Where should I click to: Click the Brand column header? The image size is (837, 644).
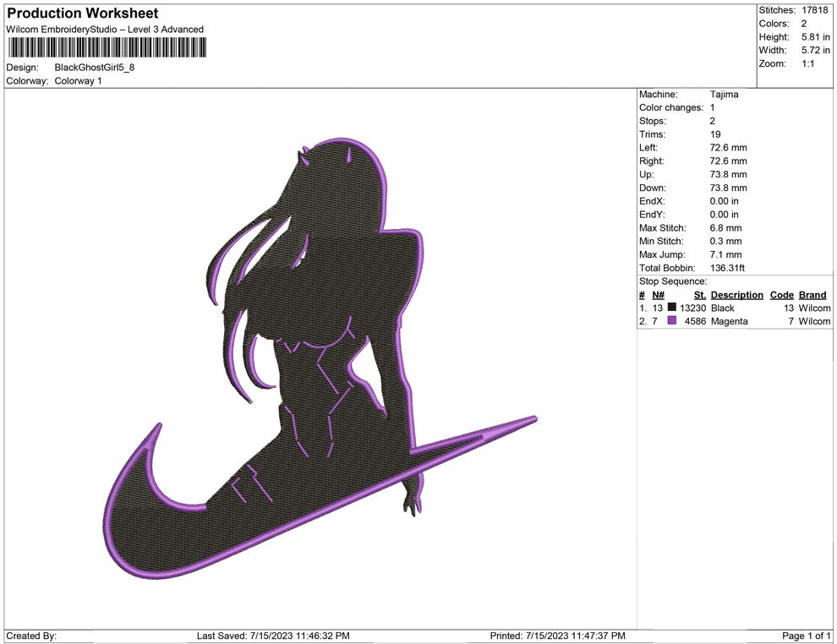(x=812, y=295)
